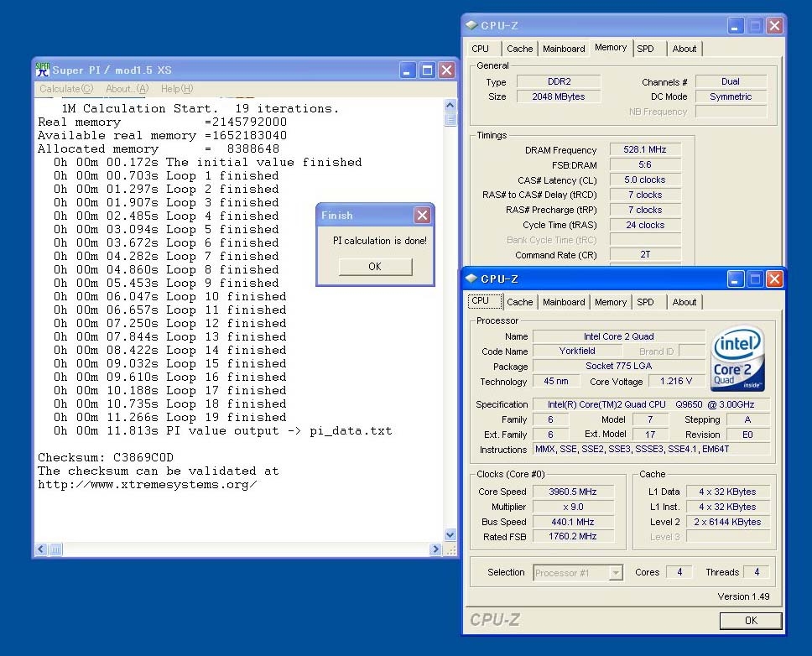Expand the Processor #1 selection dropdown
Screen dimensions: 812x656
(616, 573)
